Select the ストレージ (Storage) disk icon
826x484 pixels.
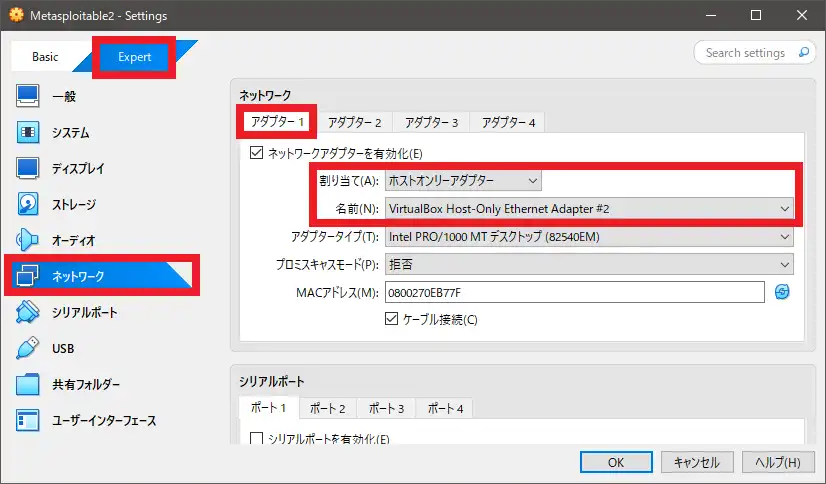tap(28, 205)
